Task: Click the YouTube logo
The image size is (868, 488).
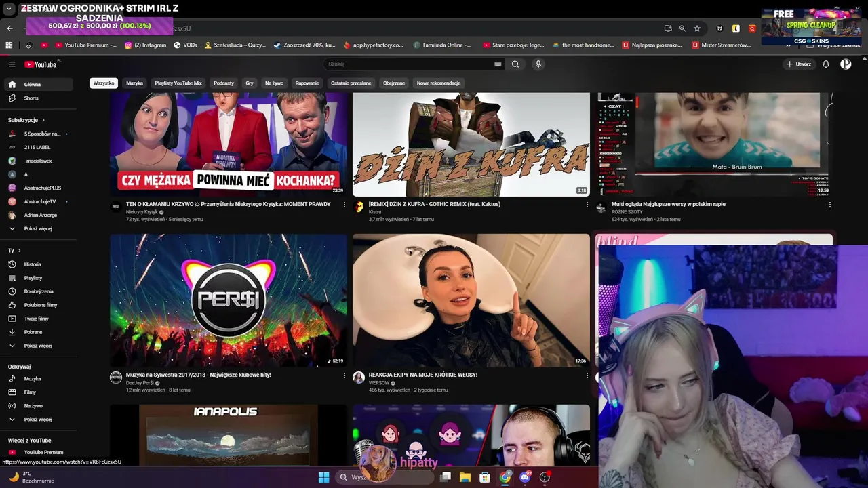Action: click(42, 64)
